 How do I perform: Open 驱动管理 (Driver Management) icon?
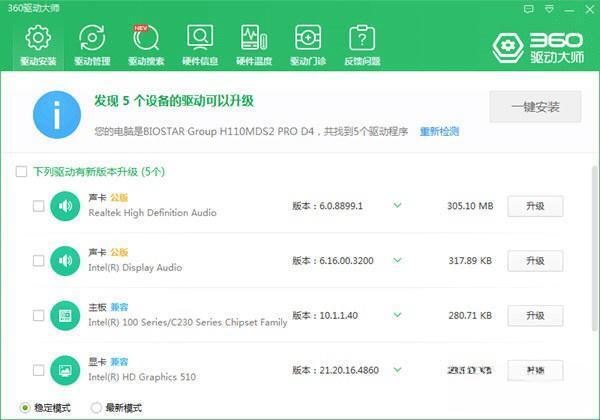pos(92,40)
